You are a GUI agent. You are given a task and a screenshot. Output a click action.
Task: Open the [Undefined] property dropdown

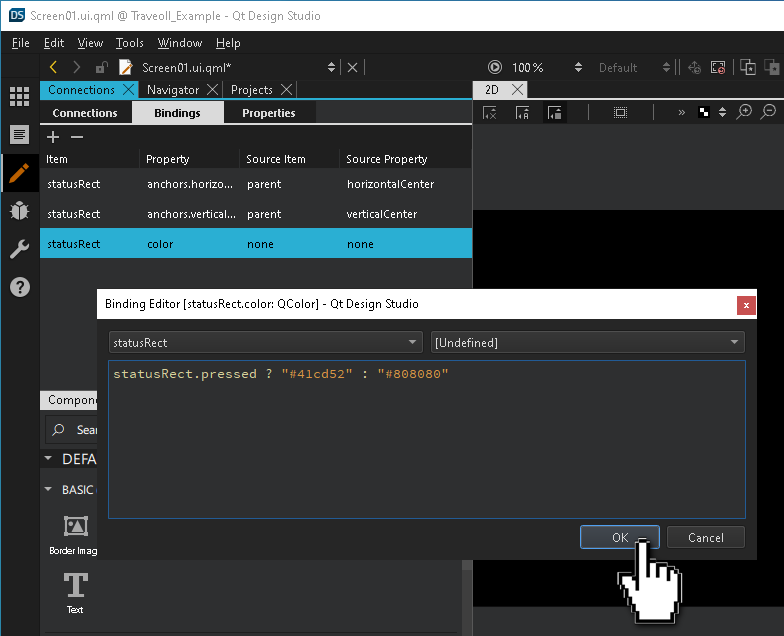click(587, 343)
